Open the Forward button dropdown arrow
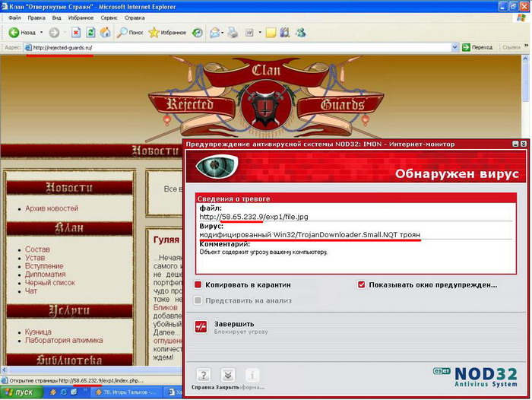Viewport: 532px width, 400px height. [x=64, y=33]
